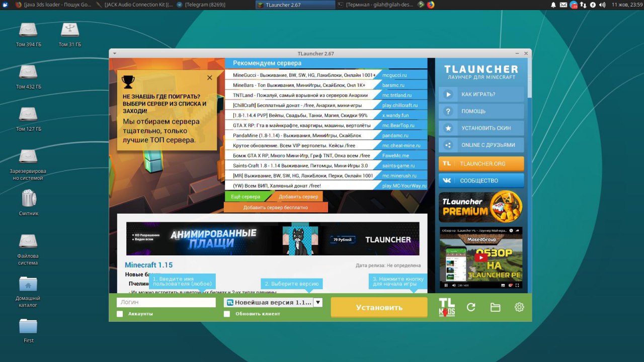
Task: Open the TLauncher PREMIUM banner
Action: click(481, 206)
